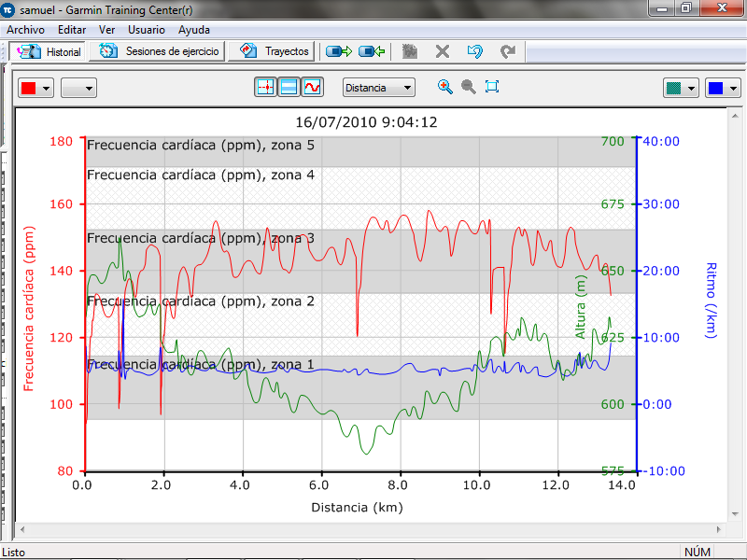
Task: Click the horizontal scrollbar right arrow
Action: click(719, 529)
